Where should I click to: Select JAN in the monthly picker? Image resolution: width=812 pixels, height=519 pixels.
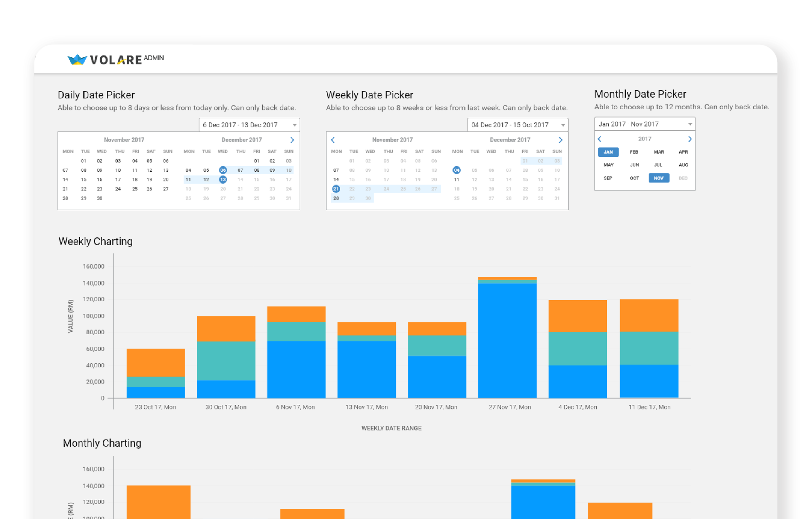coord(608,152)
